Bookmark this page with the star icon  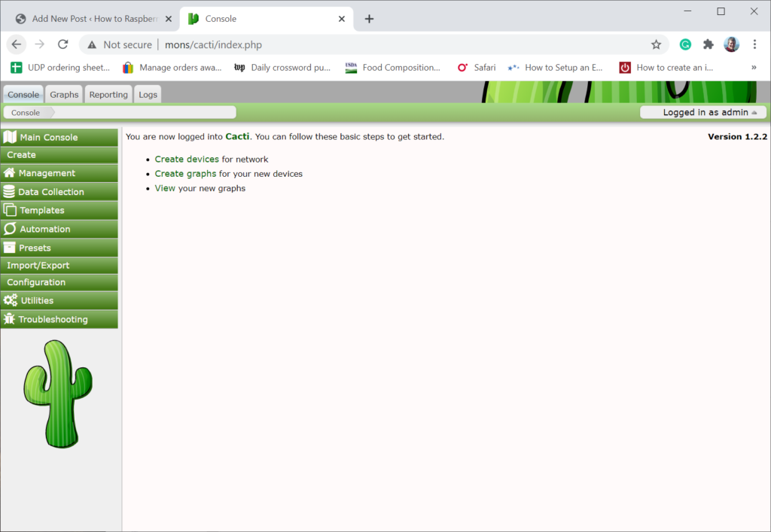point(656,44)
